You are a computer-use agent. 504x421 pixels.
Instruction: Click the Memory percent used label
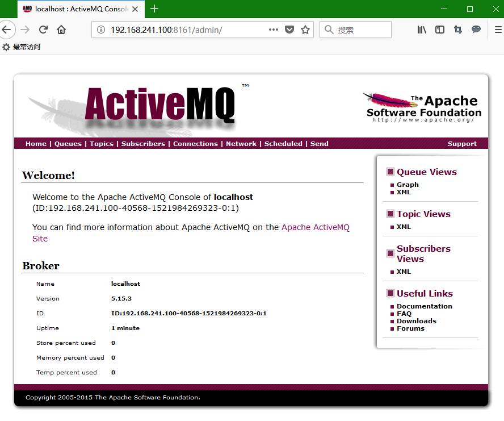pos(70,357)
